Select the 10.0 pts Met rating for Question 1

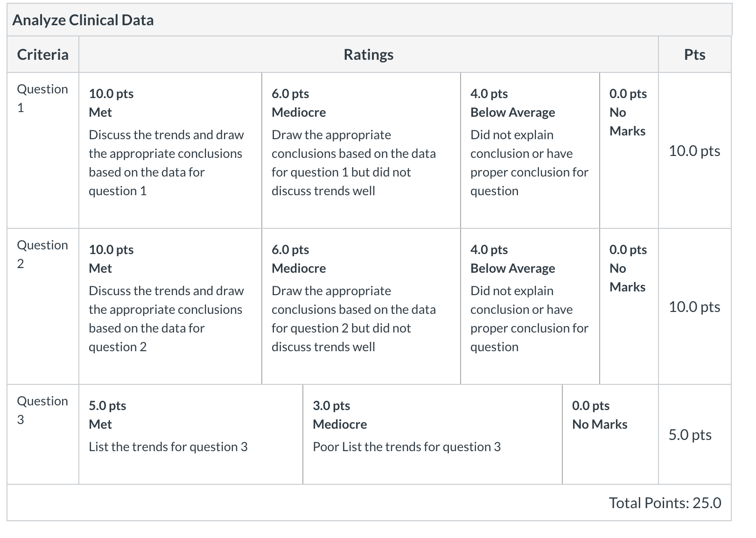(170, 150)
